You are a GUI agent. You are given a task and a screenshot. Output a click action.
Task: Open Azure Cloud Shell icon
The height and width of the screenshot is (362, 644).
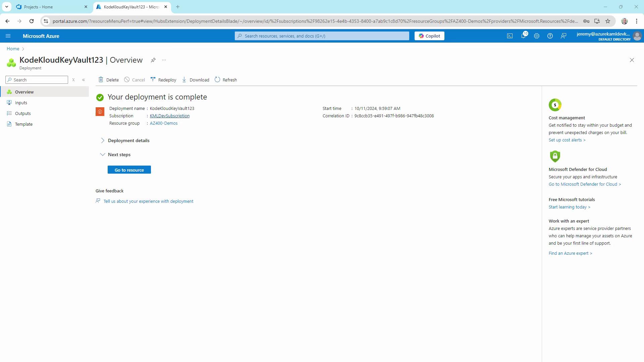click(509, 36)
